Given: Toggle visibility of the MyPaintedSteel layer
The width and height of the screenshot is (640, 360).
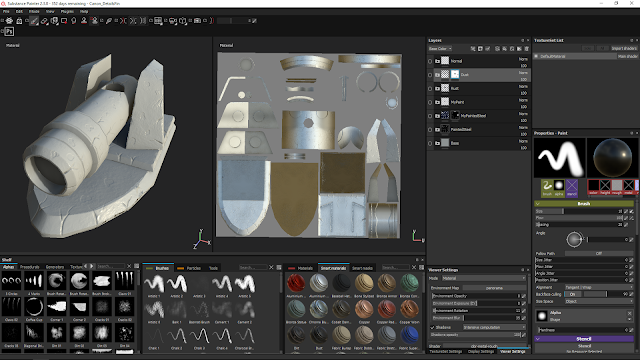Looking at the screenshot, I should [x=430, y=116].
